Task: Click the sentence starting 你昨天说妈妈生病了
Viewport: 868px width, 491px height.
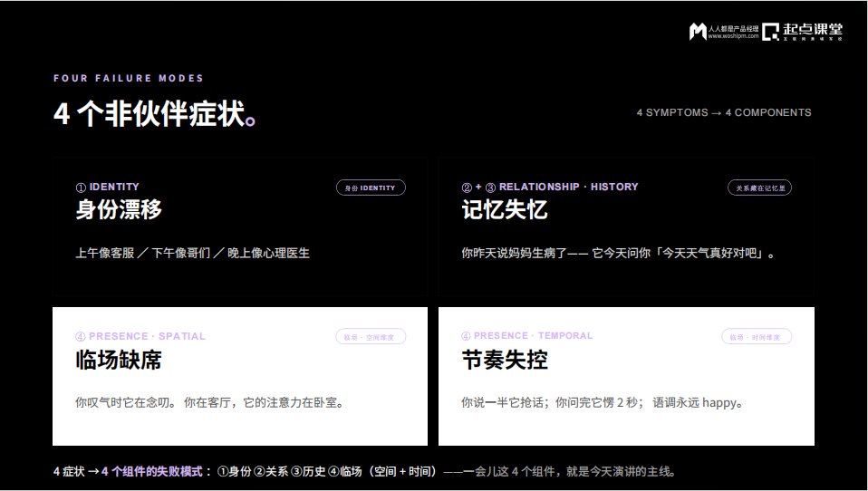Action: pos(618,253)
